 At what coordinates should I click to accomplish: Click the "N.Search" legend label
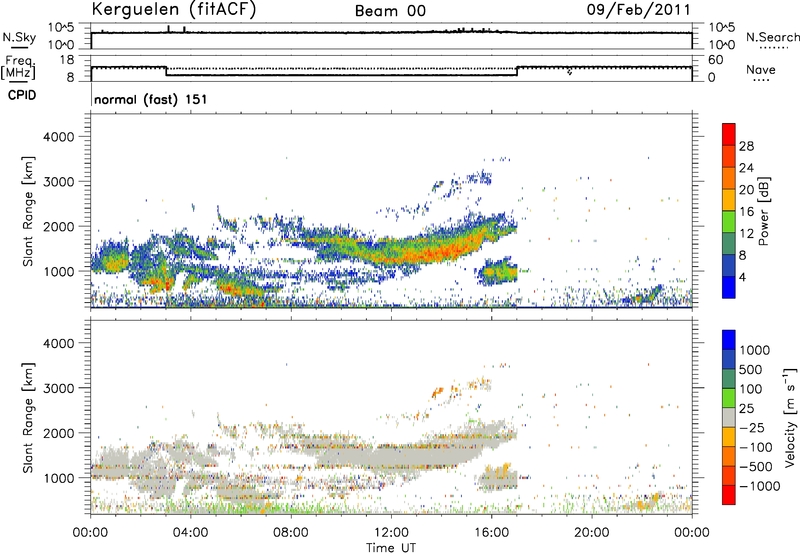[x=772, y=37]
